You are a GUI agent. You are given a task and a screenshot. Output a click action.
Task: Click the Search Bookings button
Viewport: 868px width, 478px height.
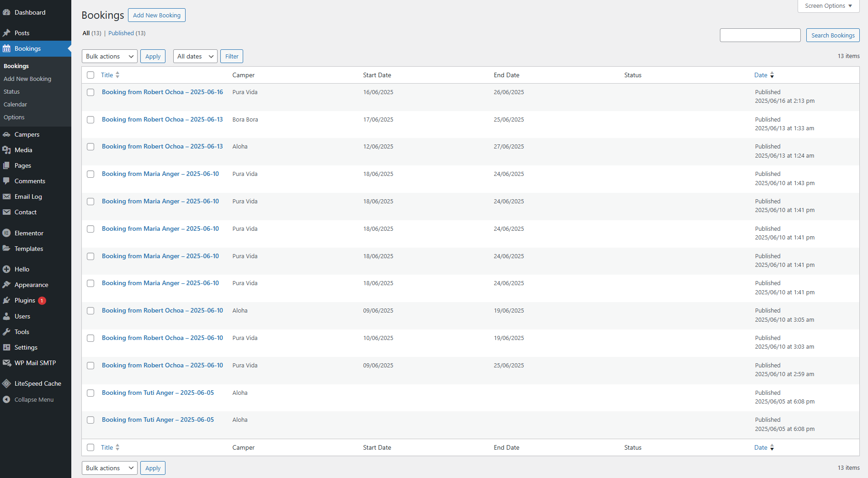[x=833, y=35]
